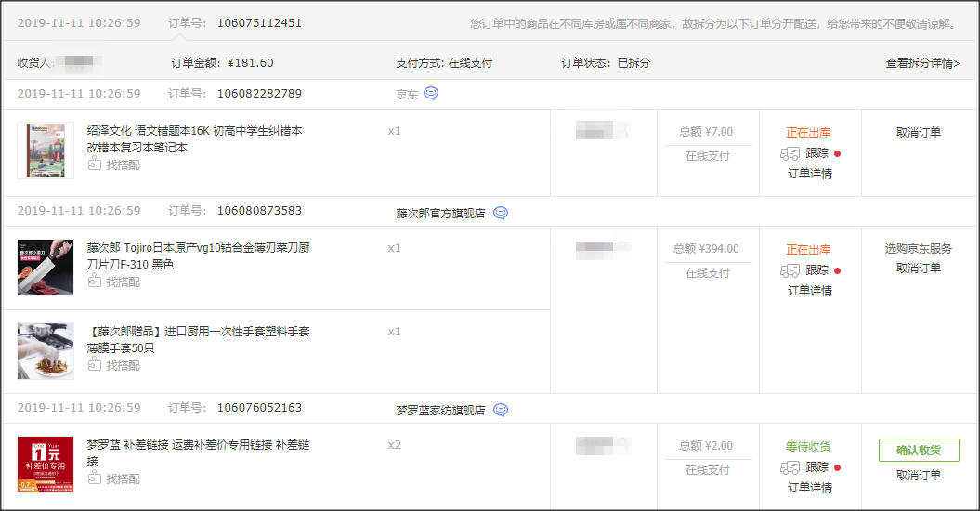Open chat icon next to 京东 seller

(x=431, y=93)
